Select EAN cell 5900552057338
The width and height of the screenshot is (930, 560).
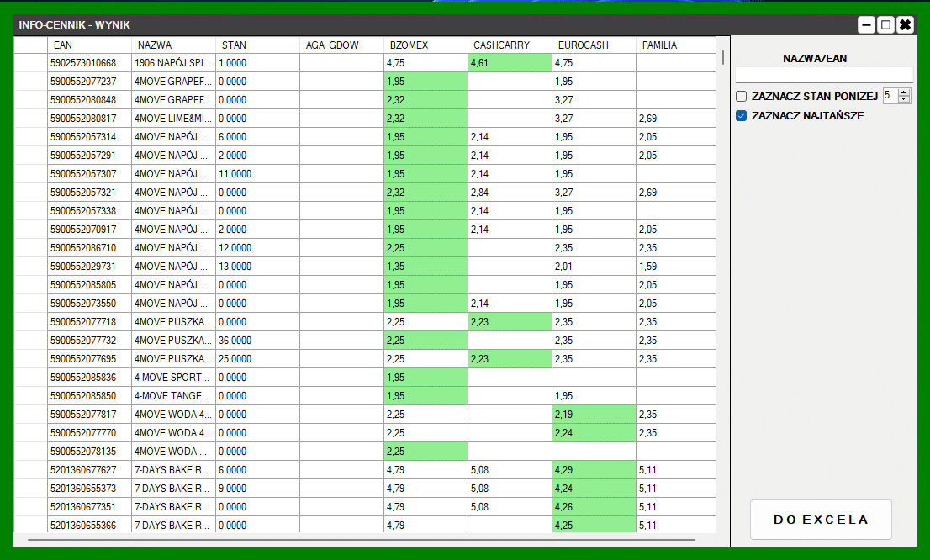tap(90, 210)
